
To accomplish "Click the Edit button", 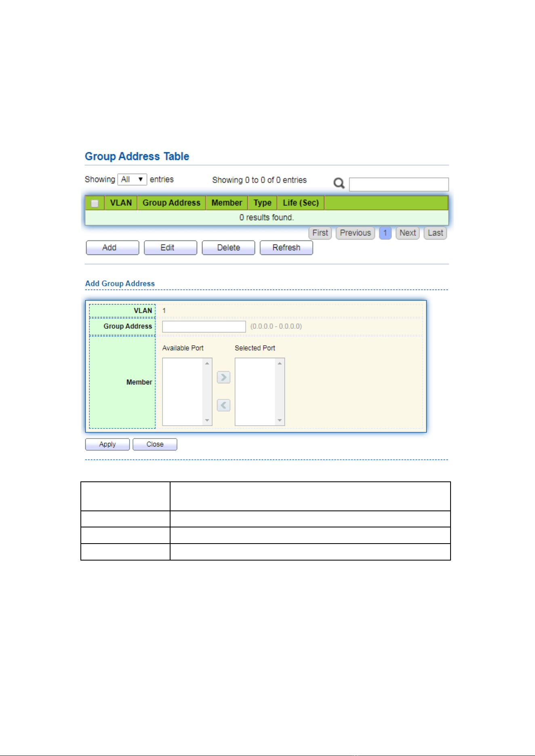I will click(171, 248).
